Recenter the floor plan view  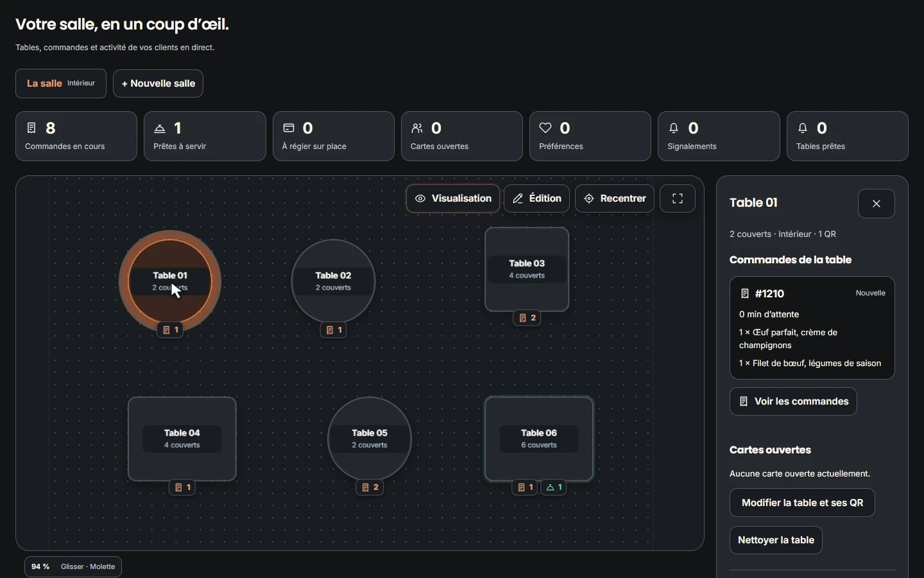point(615,199)
